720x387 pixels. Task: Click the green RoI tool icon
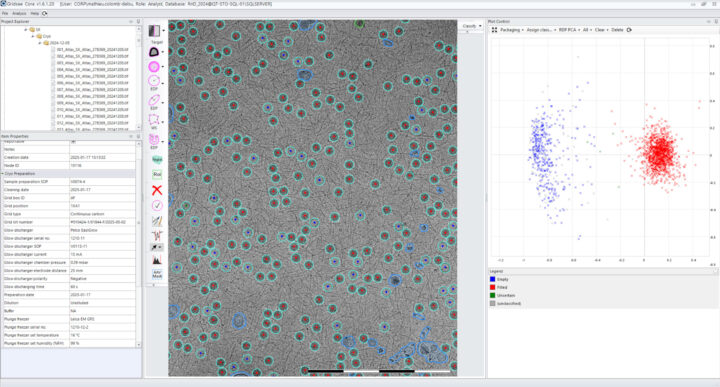pyautogui.click(x=157, y=174)
